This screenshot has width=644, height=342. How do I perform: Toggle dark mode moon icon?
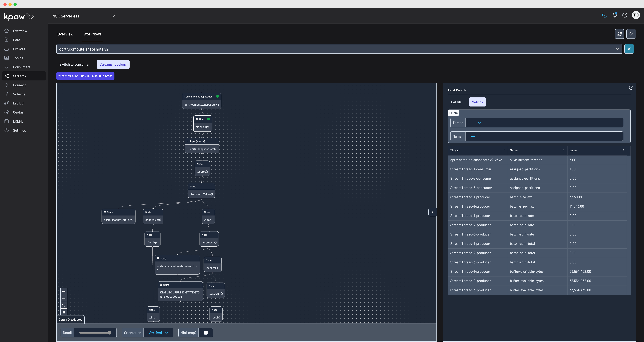point(605,15)
